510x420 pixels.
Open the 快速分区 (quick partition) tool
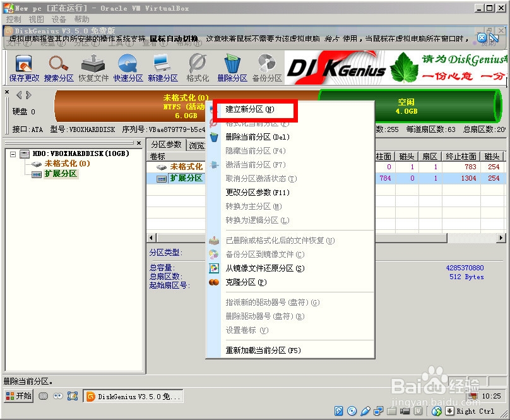pyautogui.click(x=128, y=68)
